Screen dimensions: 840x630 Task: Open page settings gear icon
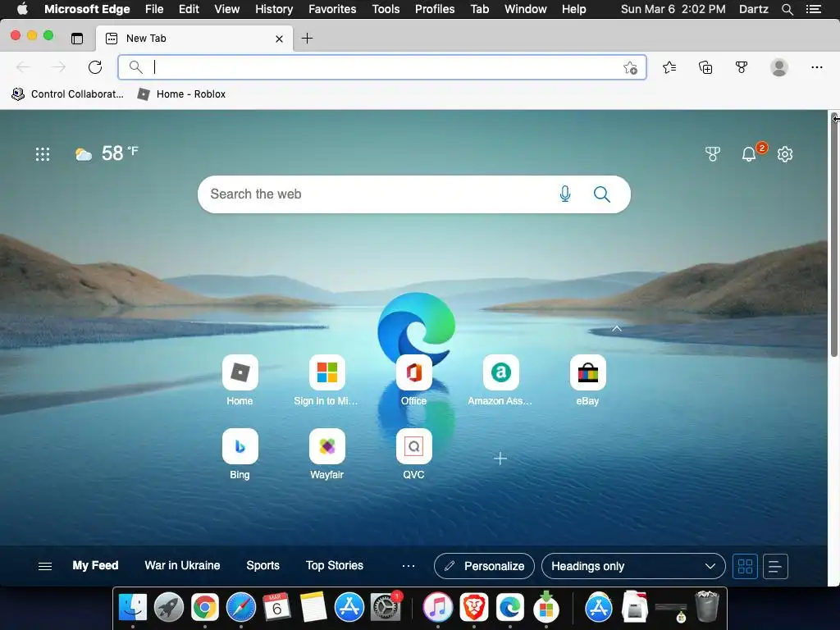785,154
